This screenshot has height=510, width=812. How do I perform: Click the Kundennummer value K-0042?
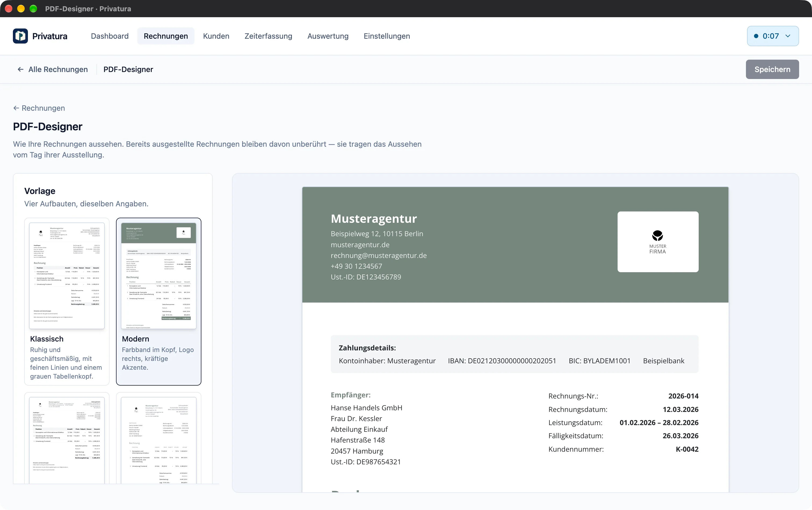(687, 449)
